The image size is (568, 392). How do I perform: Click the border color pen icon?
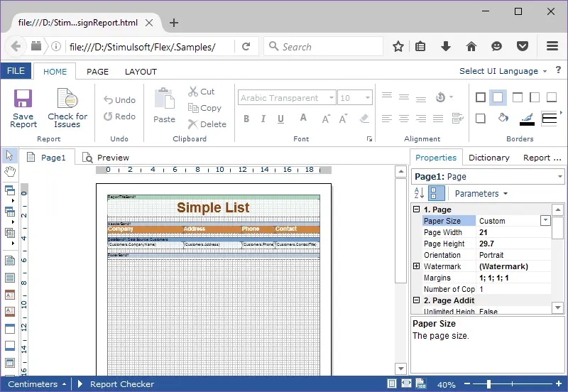click(527, 119)
